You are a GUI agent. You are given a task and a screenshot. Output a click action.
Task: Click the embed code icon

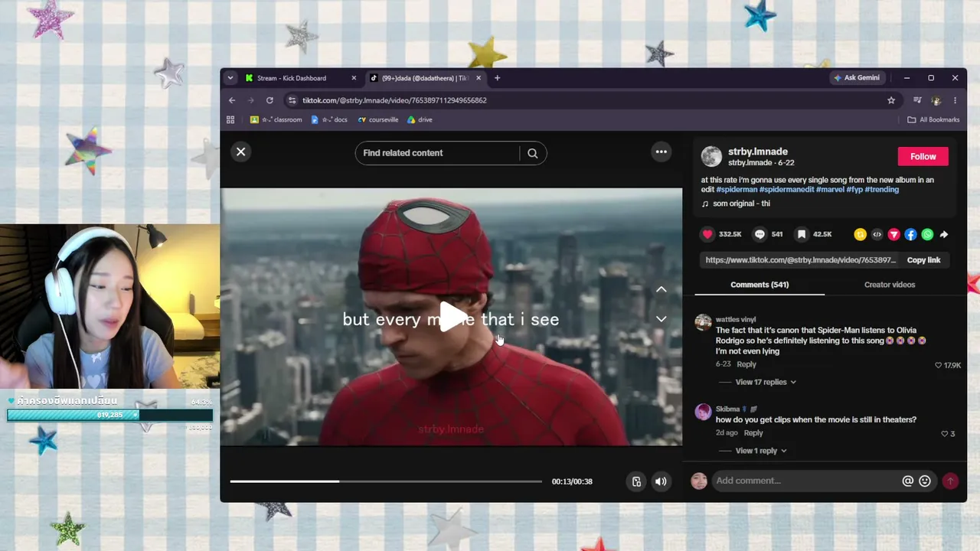[x=877, y=235]
